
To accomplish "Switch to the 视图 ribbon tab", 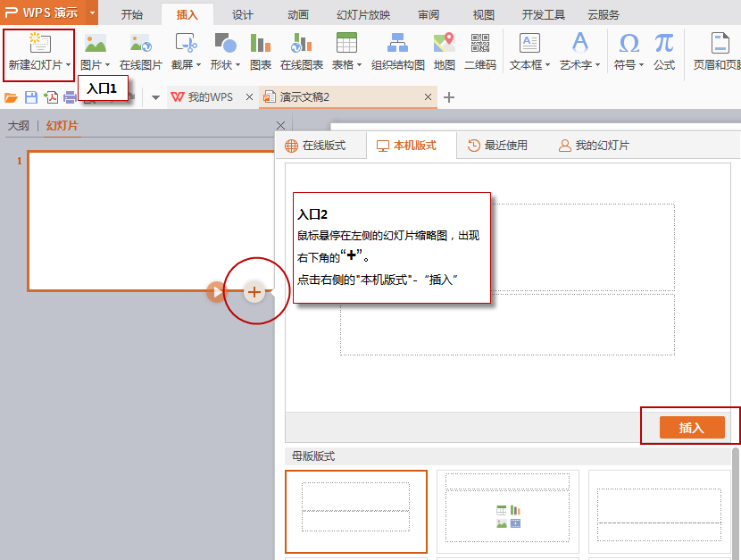I will pos(484,14).
